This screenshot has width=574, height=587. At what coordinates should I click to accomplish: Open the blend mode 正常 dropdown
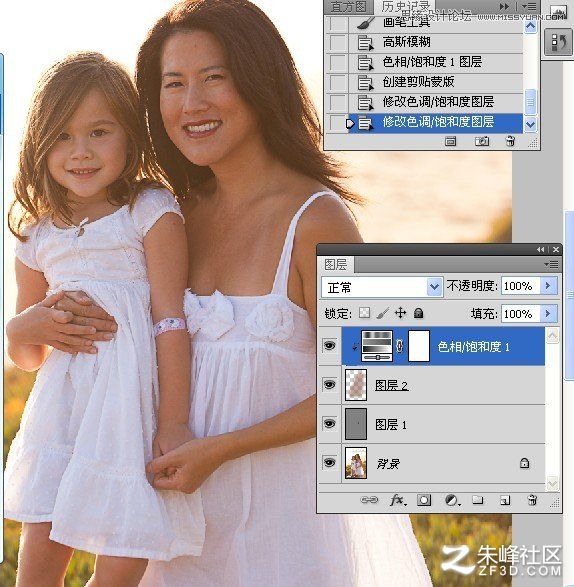[x=382, y=288]
